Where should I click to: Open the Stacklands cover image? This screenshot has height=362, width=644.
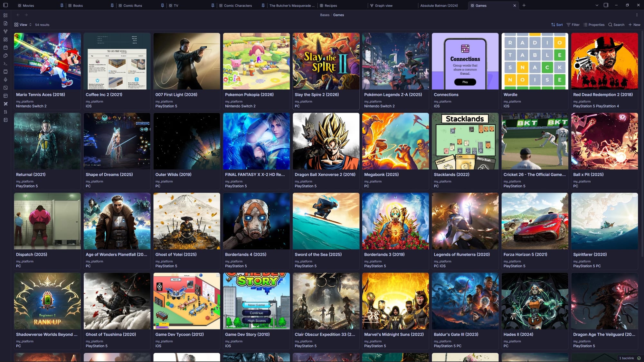click(465, 141)
